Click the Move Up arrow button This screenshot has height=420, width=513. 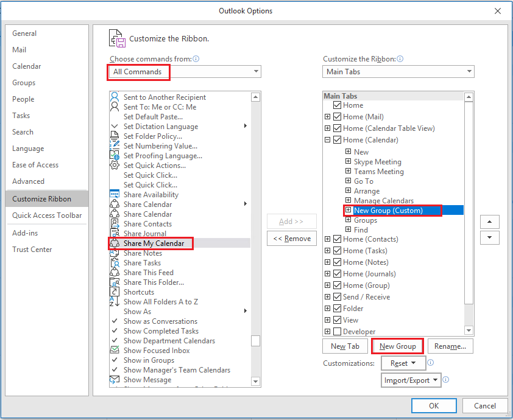pos(489,222)
